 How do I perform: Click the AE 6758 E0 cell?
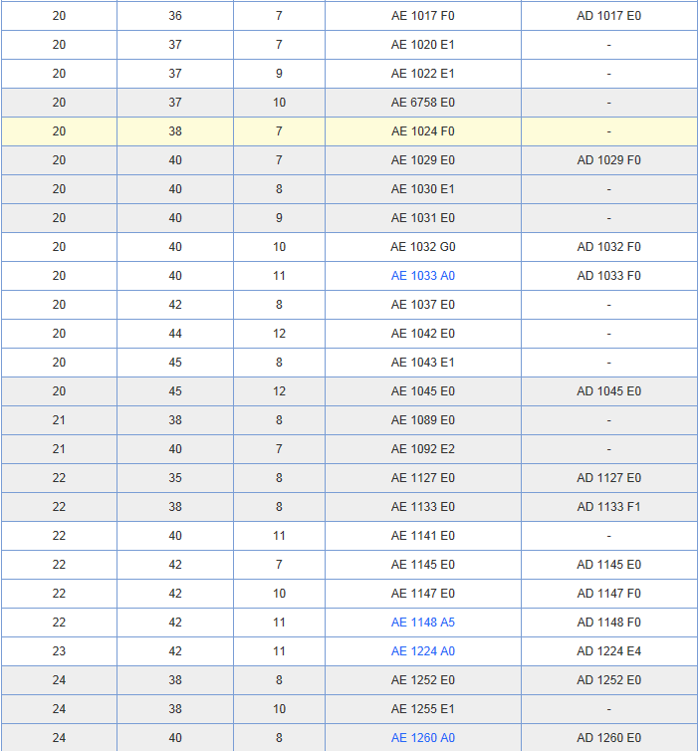[x=422, y=103]
